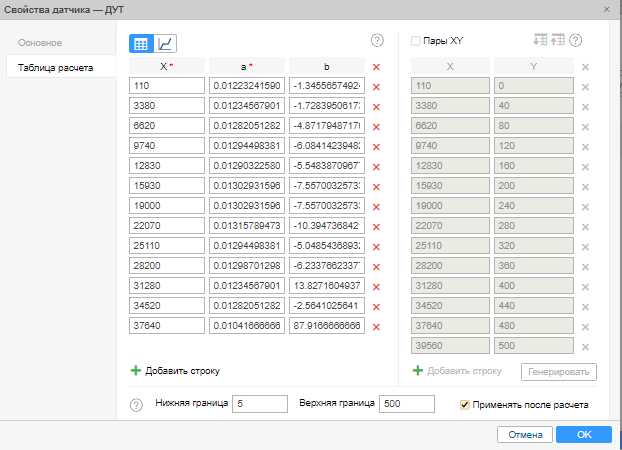622x450 pixels.
Task: Click the Верхняя граница input field
Action: point(407,404)
